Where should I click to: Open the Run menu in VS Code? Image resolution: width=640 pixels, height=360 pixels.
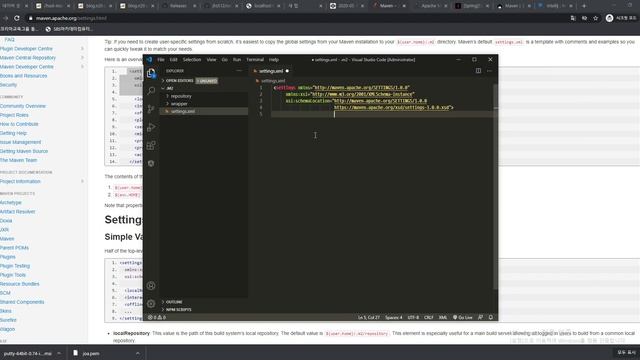pyautogui.click(x=237, y=60)
